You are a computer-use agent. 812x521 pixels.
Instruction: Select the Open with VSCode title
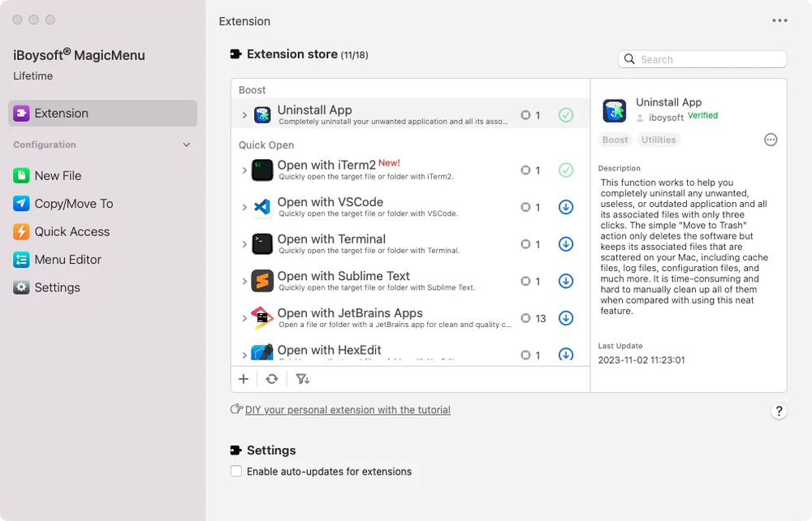tap(330, 202)
